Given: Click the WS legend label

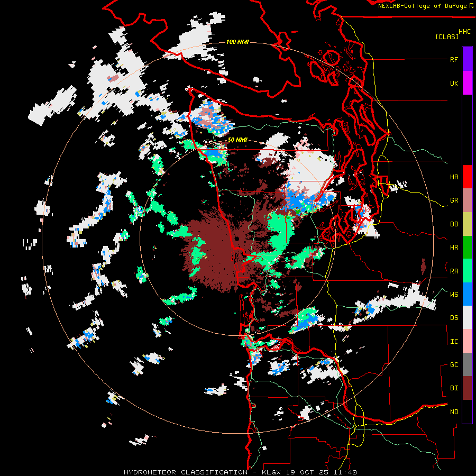Looking at the screenshot, I should pyautogui.click(x=454, y=295).
